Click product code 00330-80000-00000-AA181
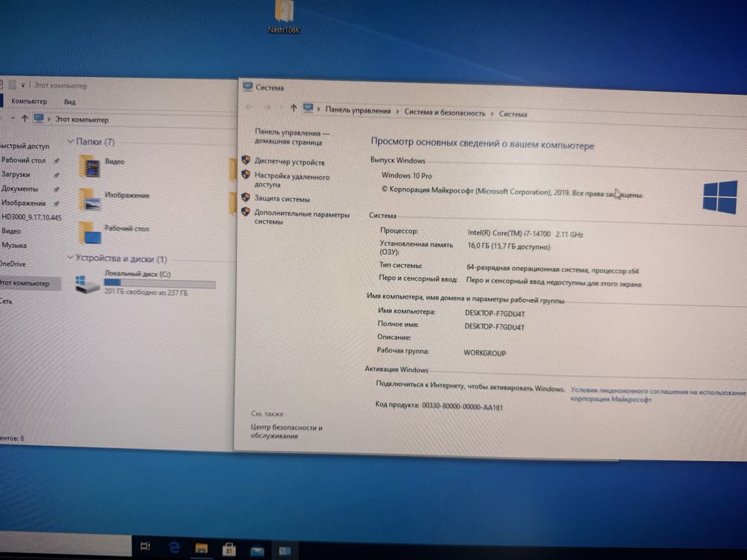 click(462, 407)
